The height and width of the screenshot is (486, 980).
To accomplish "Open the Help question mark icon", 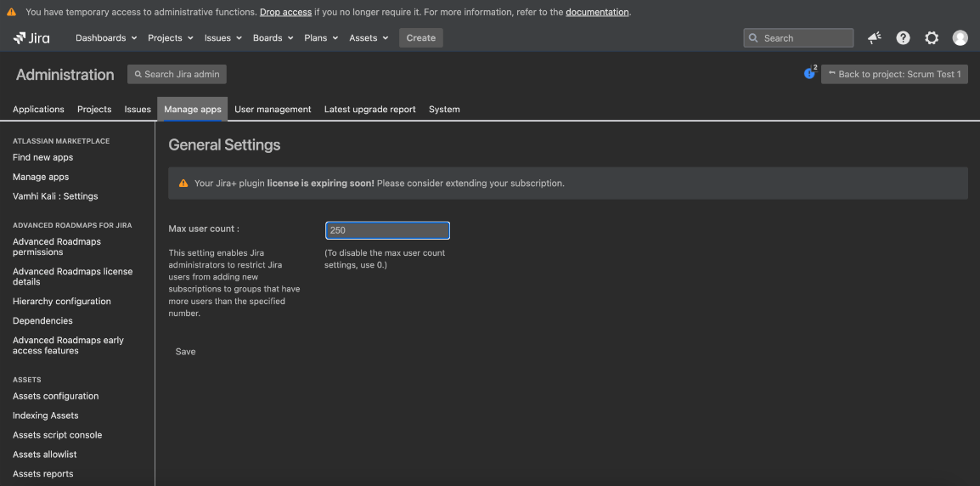I will coord(903,37).
